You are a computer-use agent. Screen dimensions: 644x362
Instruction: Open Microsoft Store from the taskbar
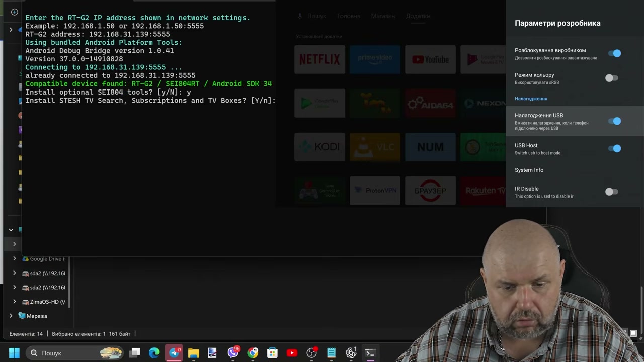(x=272, y=353)
